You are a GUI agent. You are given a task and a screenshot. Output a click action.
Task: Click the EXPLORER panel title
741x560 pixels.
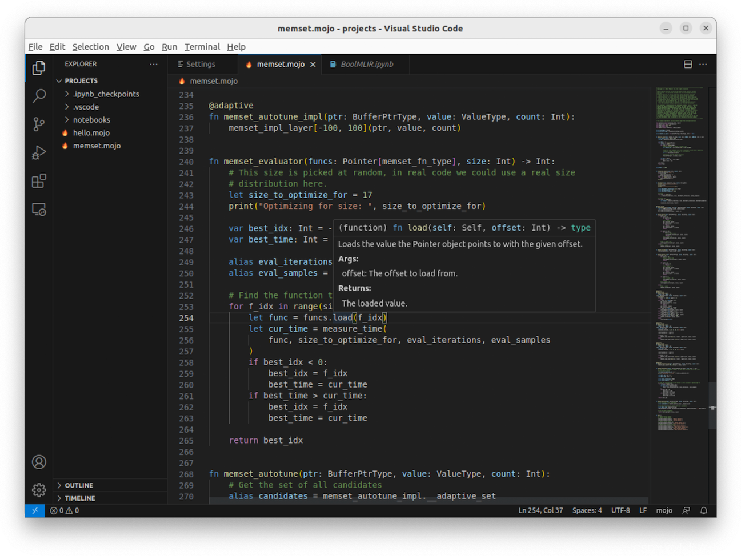point(81,64)
